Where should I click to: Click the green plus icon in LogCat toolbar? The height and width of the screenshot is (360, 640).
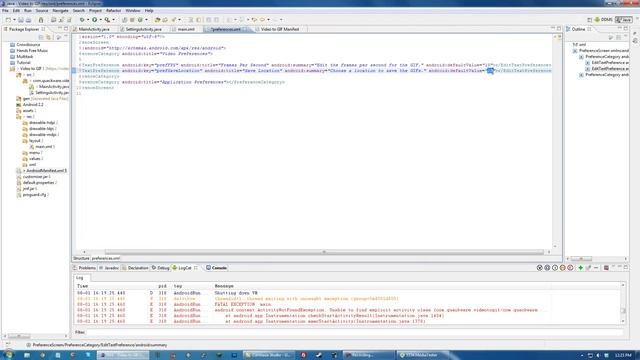coord(580,268)
